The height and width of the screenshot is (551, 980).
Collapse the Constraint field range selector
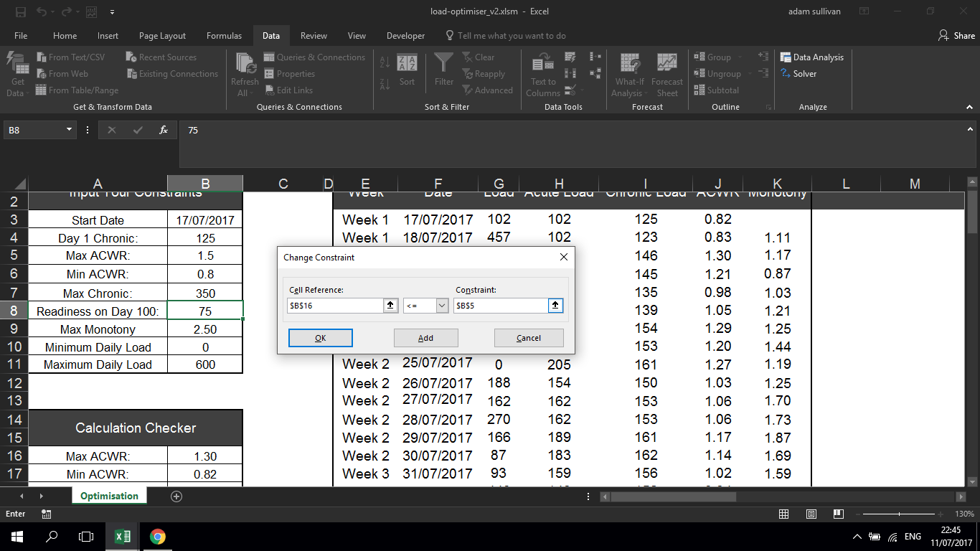click(555, 305)
